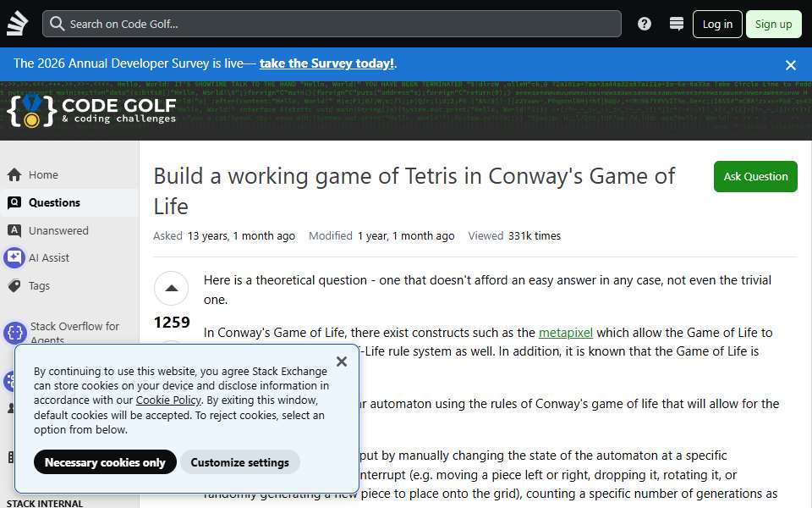Open the help center question-mark icon
This screenshot has width=812, height=508.
(x=645, y=24)
